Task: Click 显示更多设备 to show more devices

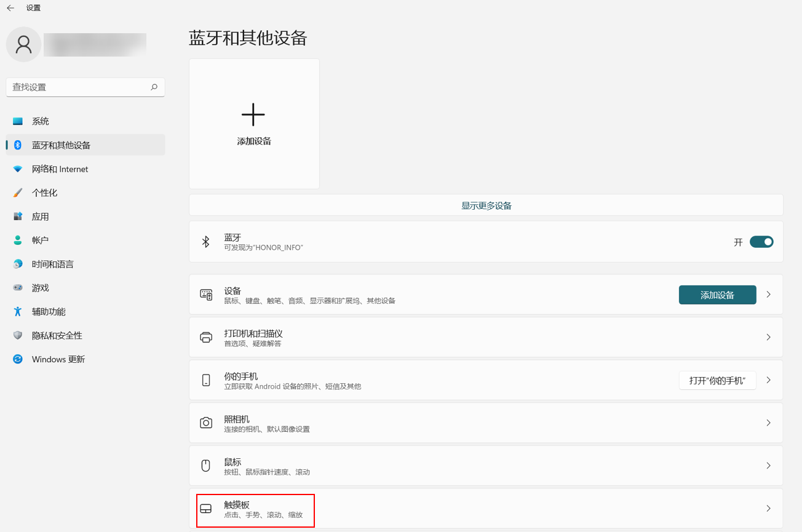Action: click(x=486, y=205)
